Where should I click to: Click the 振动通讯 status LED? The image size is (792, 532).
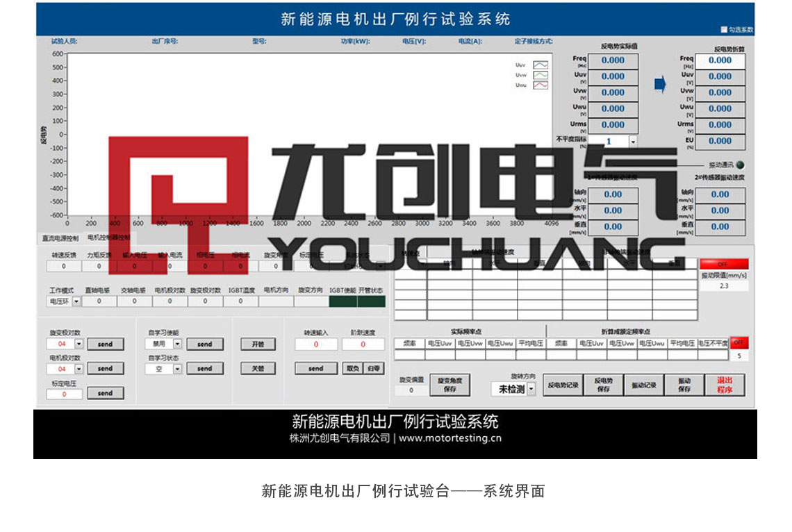point(740,165)
